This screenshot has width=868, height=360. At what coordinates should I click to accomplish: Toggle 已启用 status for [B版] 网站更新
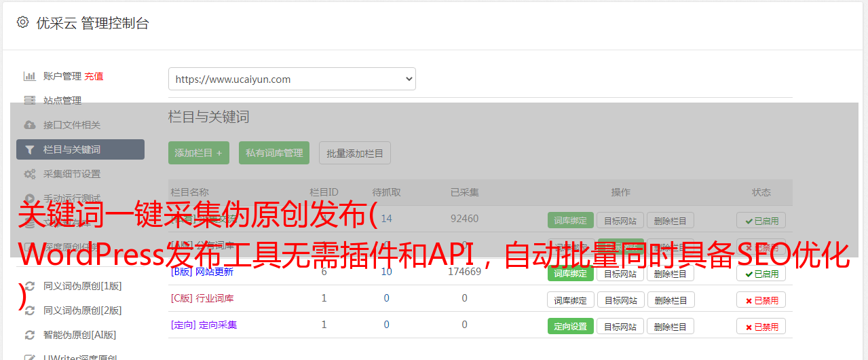[761, 273]
